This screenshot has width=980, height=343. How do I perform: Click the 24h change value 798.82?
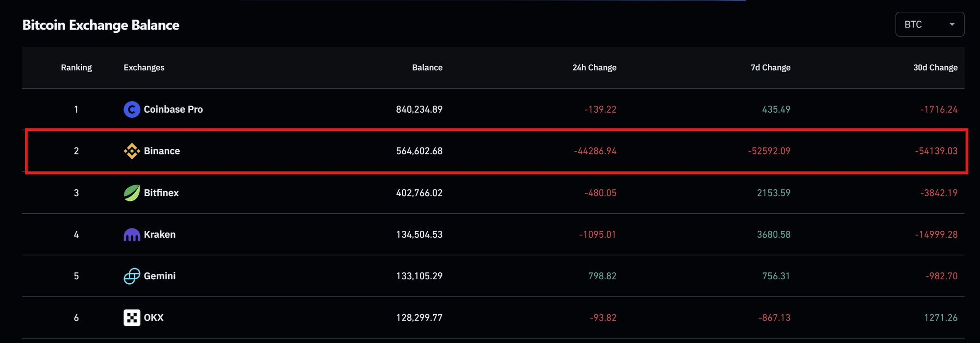(x=602, y=276)
